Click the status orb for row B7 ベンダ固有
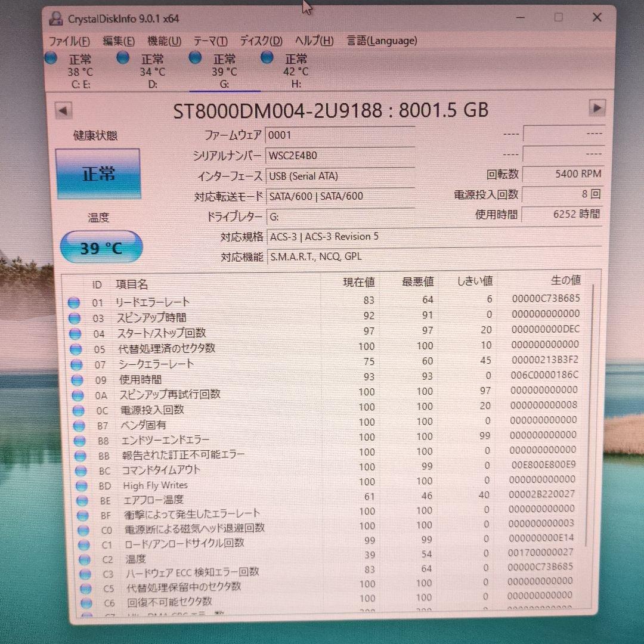The width and height of the screenshot is (644, 644). (x=79, y=426)
